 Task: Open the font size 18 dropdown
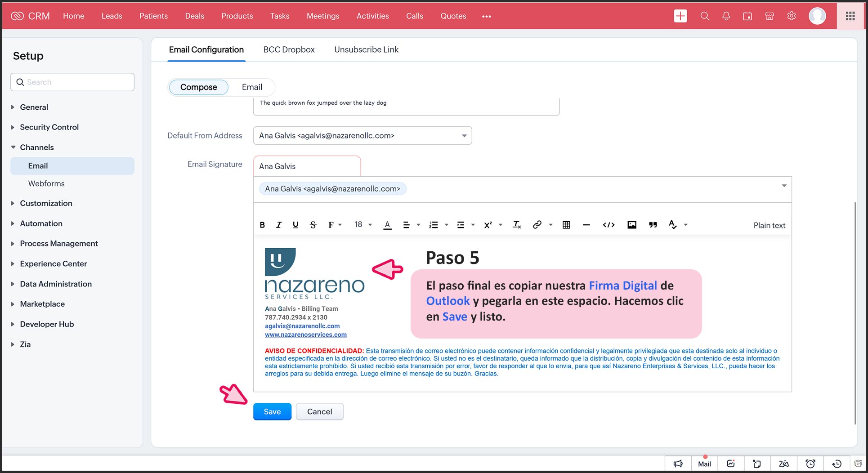click(x=363, y=224)
